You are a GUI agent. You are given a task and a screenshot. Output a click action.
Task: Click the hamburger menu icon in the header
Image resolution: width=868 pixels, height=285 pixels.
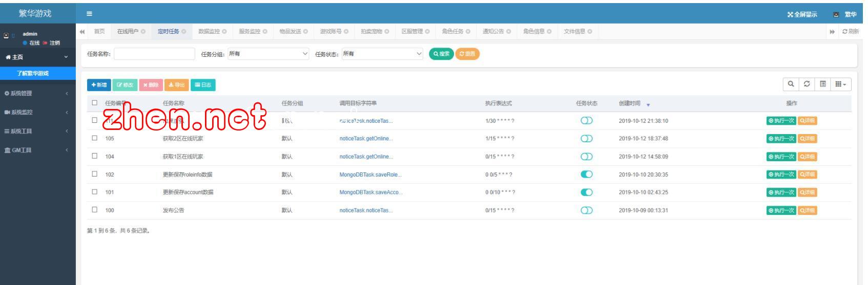(x=89, y=14)
